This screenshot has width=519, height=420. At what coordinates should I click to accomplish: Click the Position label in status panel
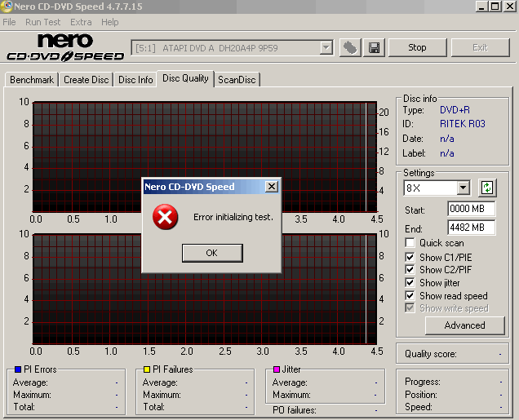click(421, 395)
